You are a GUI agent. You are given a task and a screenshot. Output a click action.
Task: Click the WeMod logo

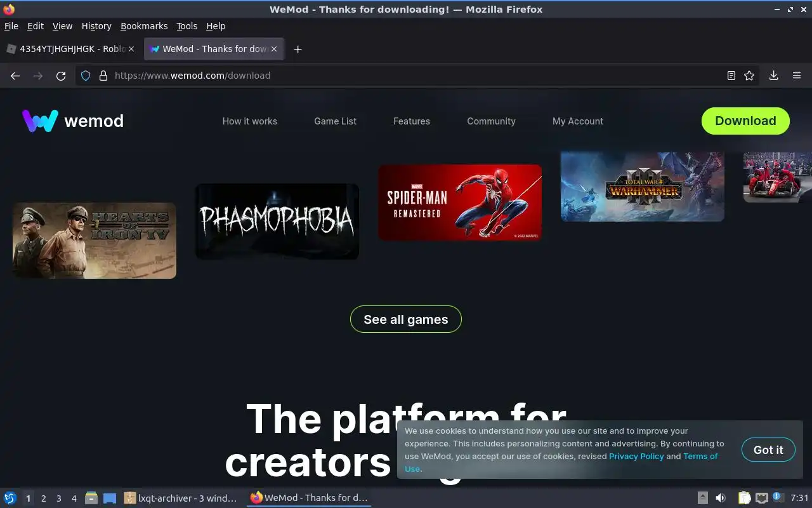pos(73,121)
